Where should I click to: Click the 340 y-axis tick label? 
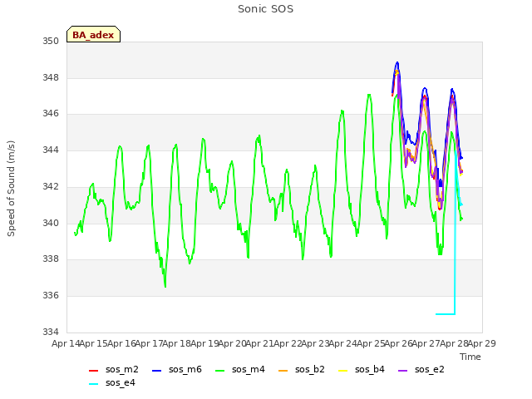point(51,224)
